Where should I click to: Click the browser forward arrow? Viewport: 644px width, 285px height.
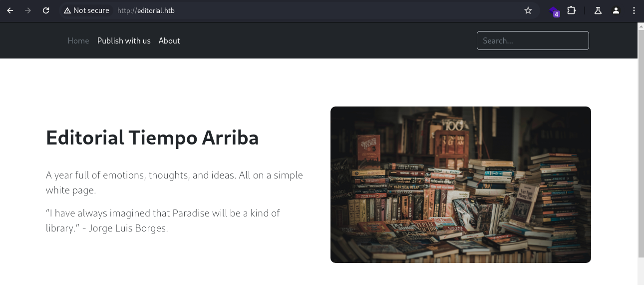tap(28, 10)
